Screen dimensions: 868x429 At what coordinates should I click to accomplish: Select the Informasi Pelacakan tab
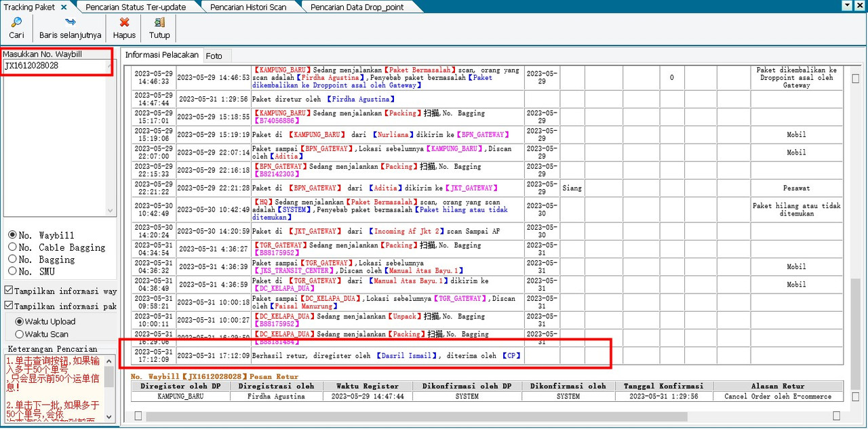point(161,55)
